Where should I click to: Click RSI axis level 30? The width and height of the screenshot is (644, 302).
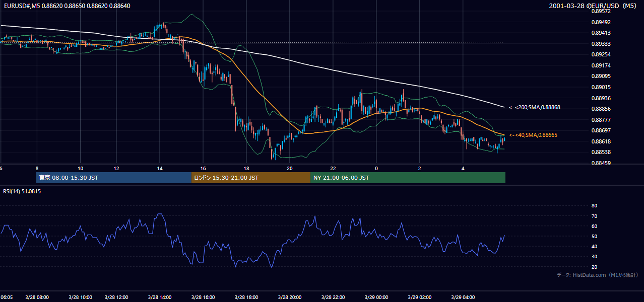[594, 256]
